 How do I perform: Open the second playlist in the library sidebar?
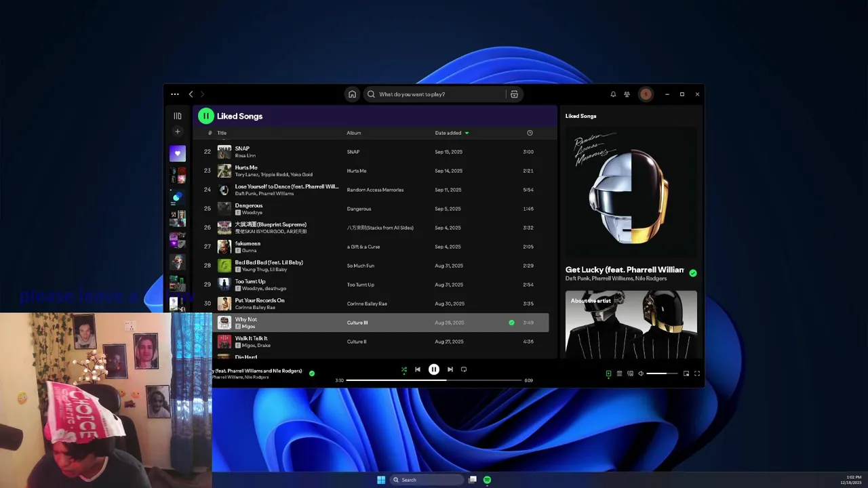point(178,175)
